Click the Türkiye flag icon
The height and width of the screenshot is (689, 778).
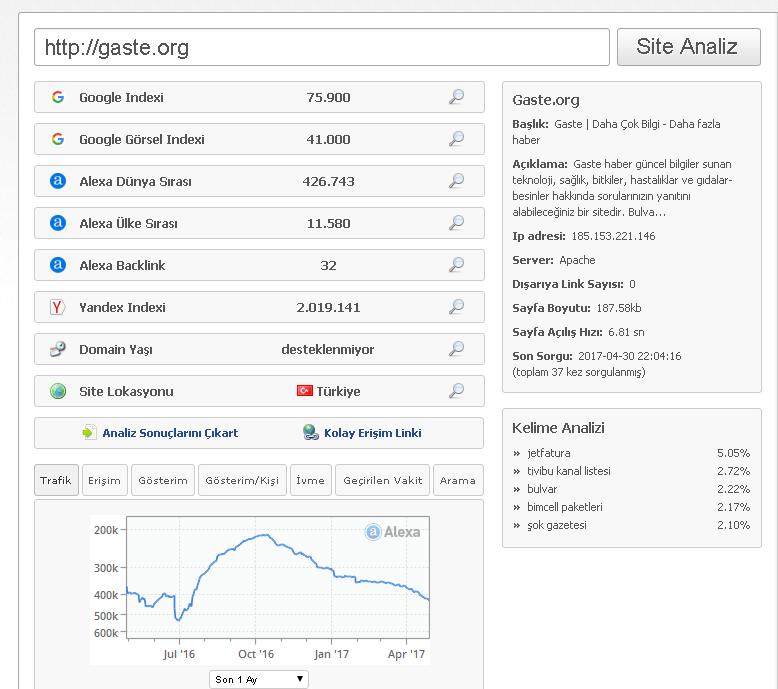(x=305, y=391)
